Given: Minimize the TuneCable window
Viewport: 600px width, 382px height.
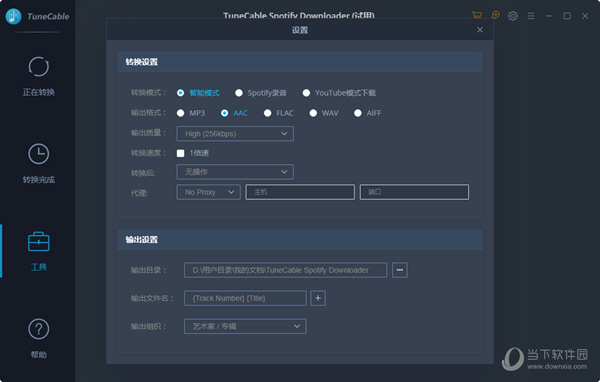Looking at the screenshot, I should pos(549,16).
